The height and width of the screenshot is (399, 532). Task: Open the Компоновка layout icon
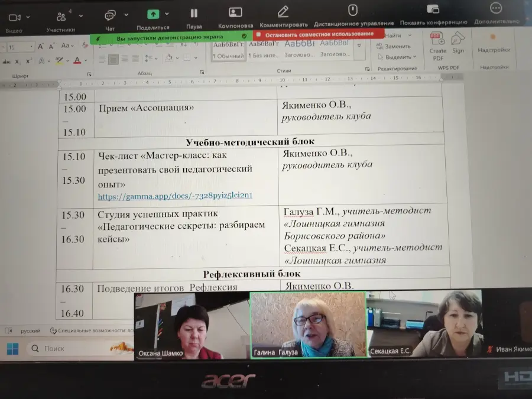(x=235, y=12)
